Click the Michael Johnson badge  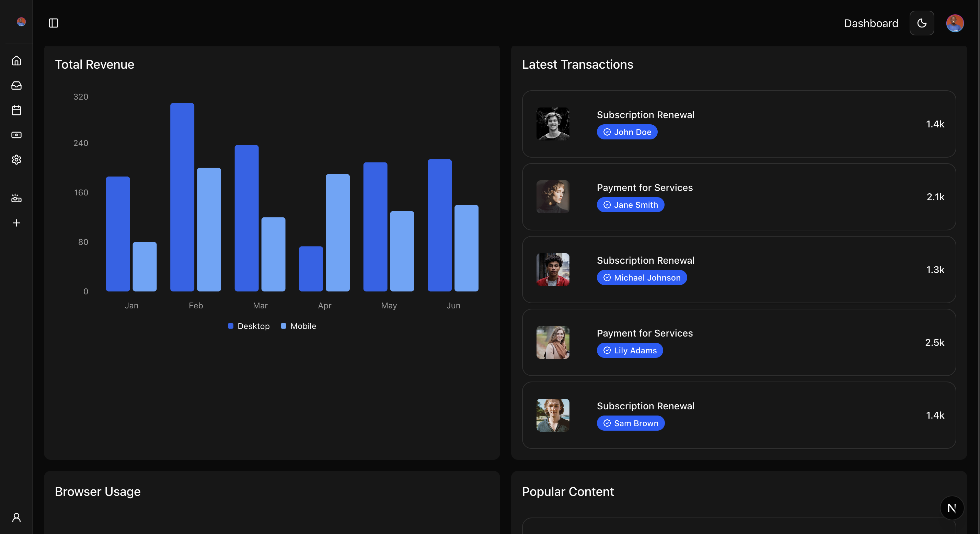pos(642,278)
